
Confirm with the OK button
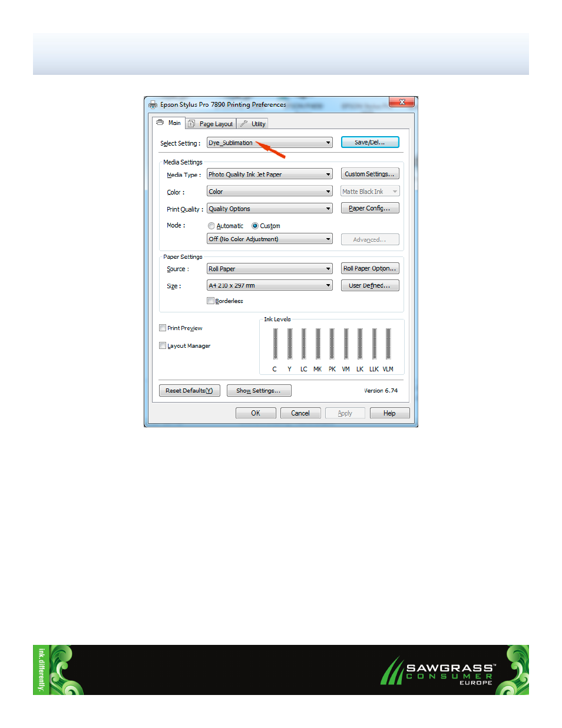pos(256,413)
